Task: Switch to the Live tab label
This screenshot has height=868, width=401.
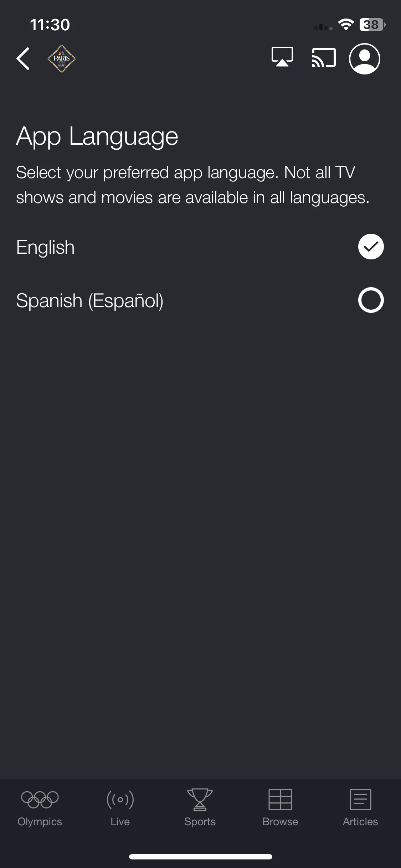Action: tap(120, 822)
